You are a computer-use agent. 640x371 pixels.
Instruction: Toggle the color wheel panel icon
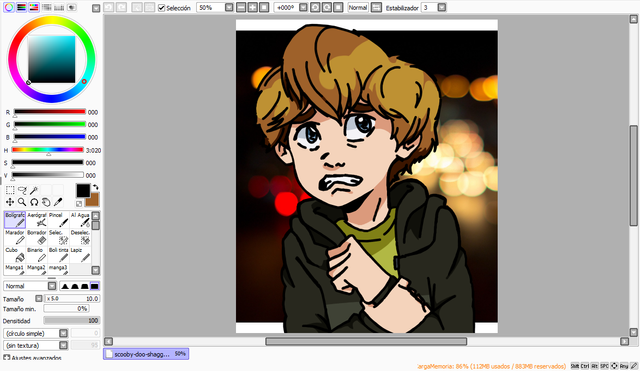9,7
